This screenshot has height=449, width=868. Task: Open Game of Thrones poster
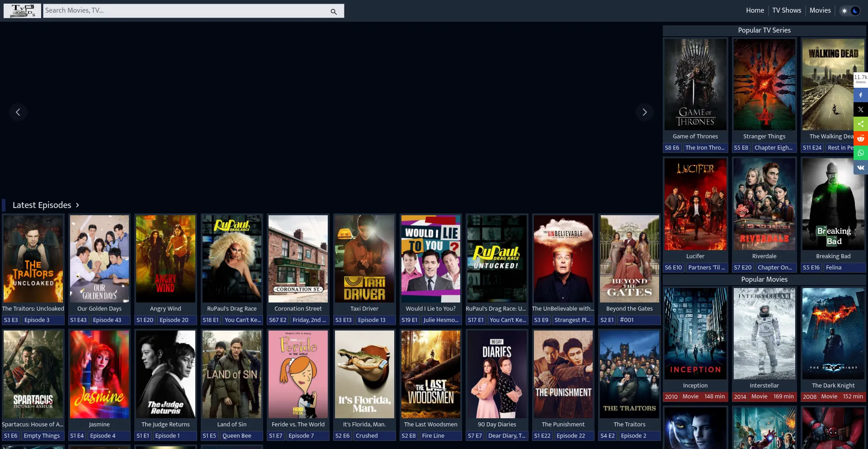click(695, 85)
